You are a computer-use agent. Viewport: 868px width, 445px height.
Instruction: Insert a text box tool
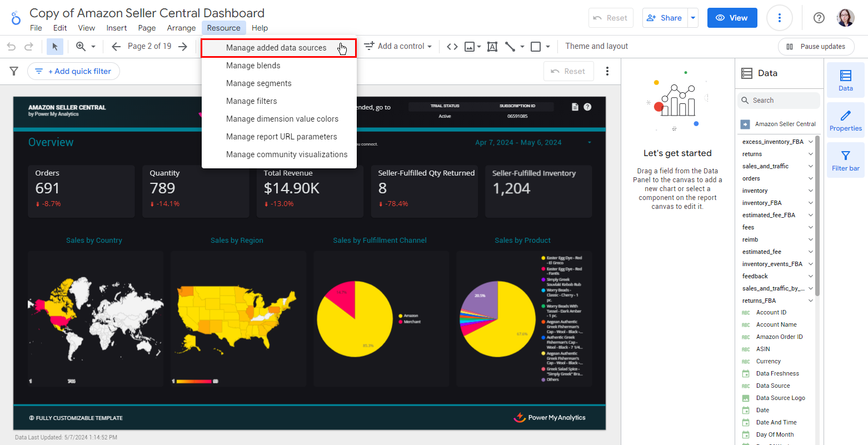point(492,47)
